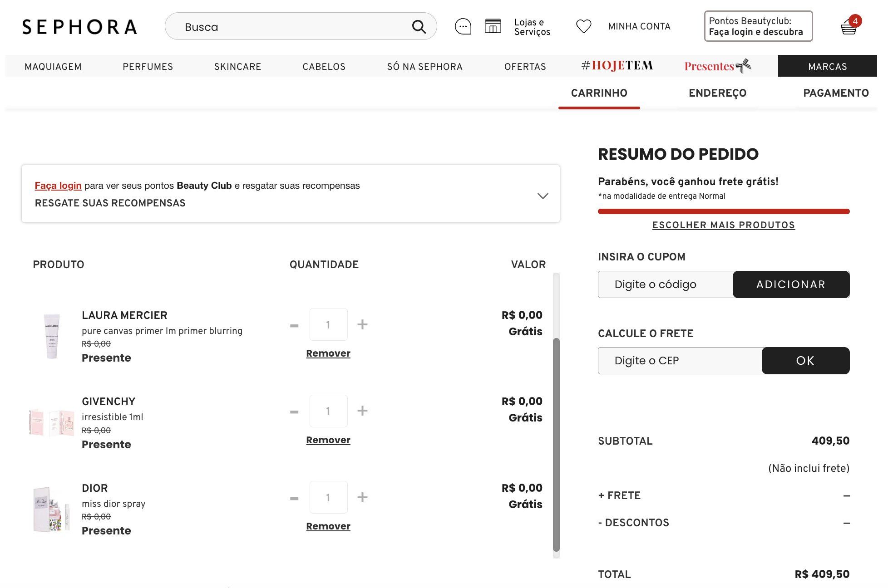
Task: Click Lojas e Serviços link
Action: coord(532,27)
